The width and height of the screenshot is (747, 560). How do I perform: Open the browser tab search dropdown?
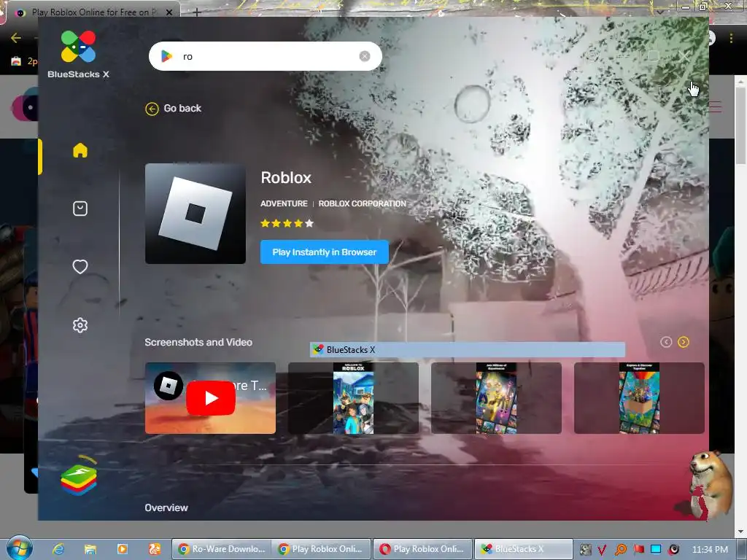click(x=659, y=12)
